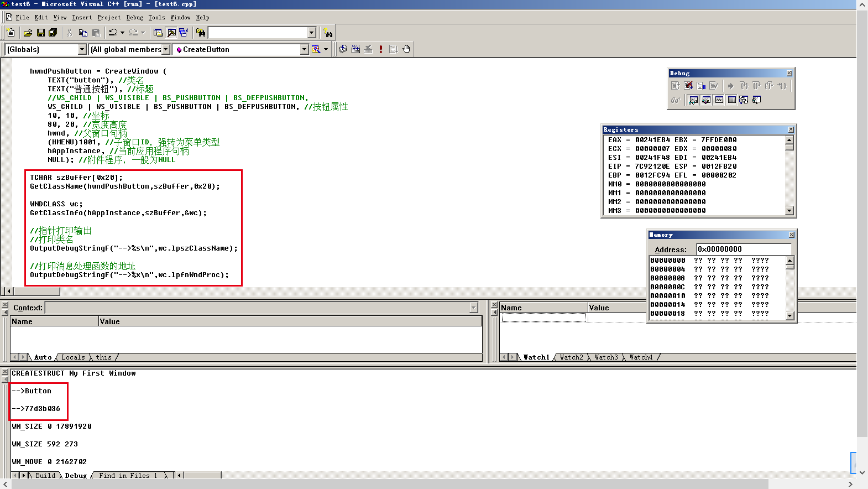Open the Undo history dropdown arrow
This screenshot has width=868, height=489.
click(x=122, y=33)
